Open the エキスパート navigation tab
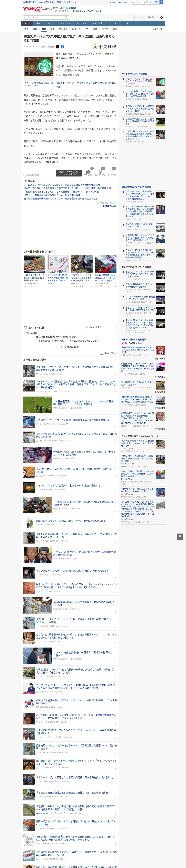 pyautogui.click(x=64, y=24)
